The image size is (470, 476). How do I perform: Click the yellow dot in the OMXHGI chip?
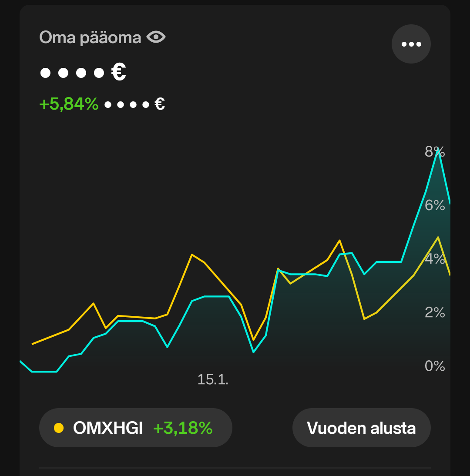pos(59,428)
